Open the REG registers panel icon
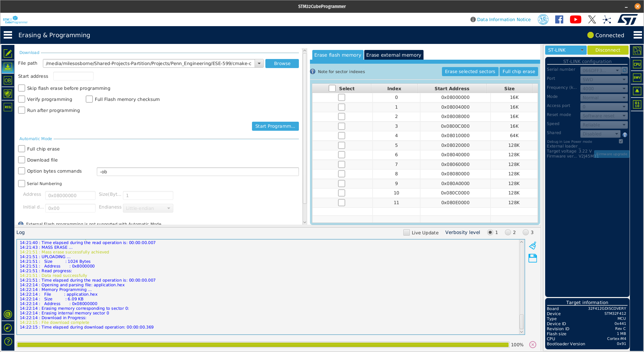Screen dimensions: 644x352 point(8,107)
